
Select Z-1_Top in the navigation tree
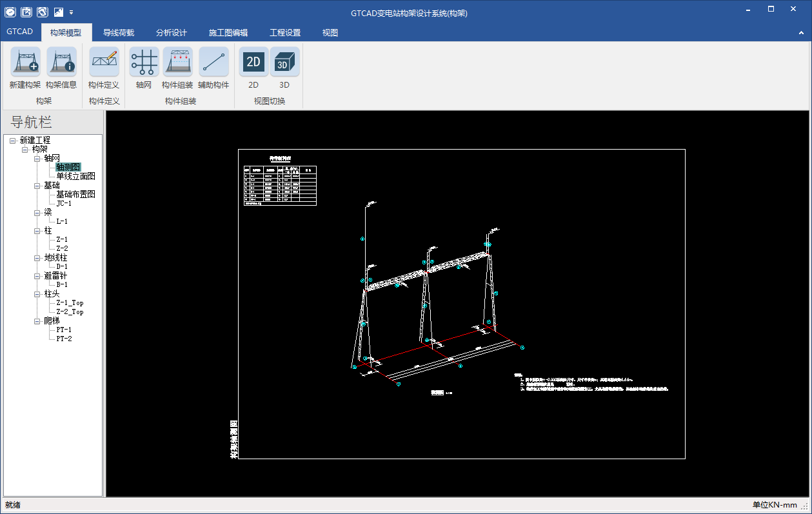pos(70,302)
